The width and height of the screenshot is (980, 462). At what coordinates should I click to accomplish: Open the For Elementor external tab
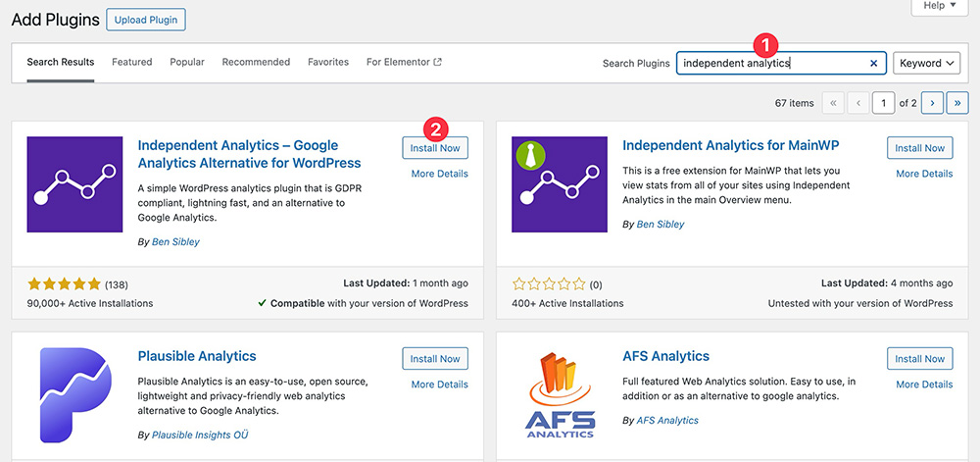(404, 62)
